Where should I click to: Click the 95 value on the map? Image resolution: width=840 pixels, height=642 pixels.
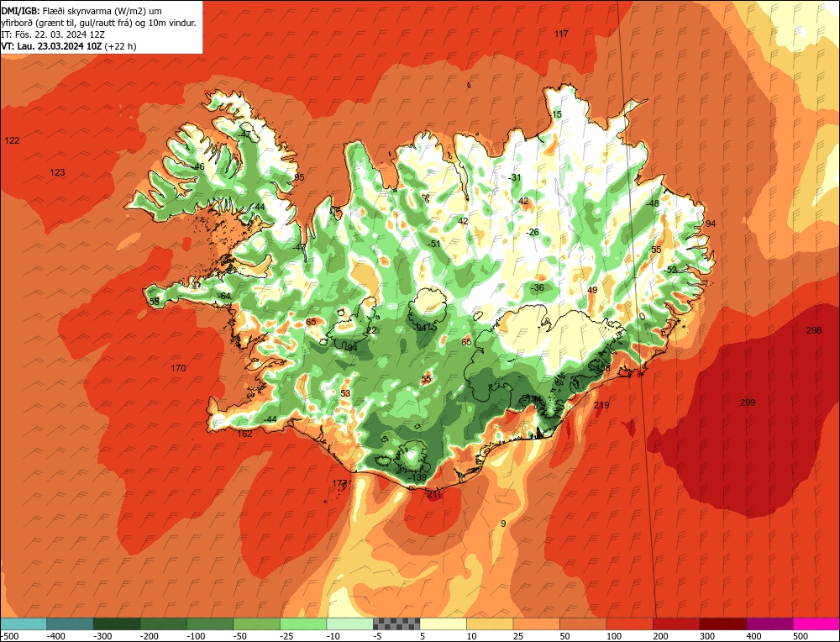coord(299,177)
